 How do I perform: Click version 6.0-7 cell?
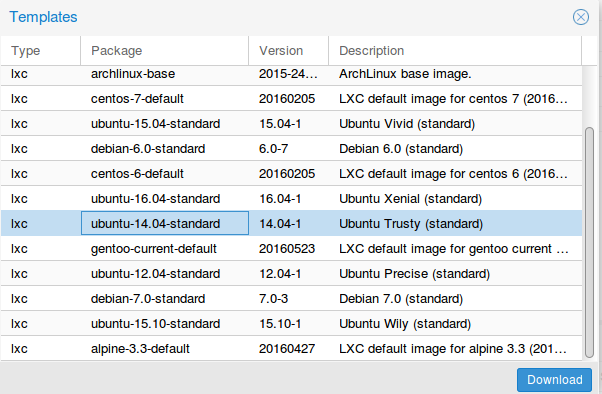click(x=273, y=149)
